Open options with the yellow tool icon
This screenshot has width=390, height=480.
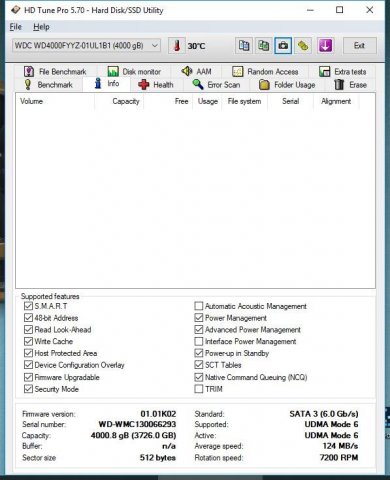point(303,46)
